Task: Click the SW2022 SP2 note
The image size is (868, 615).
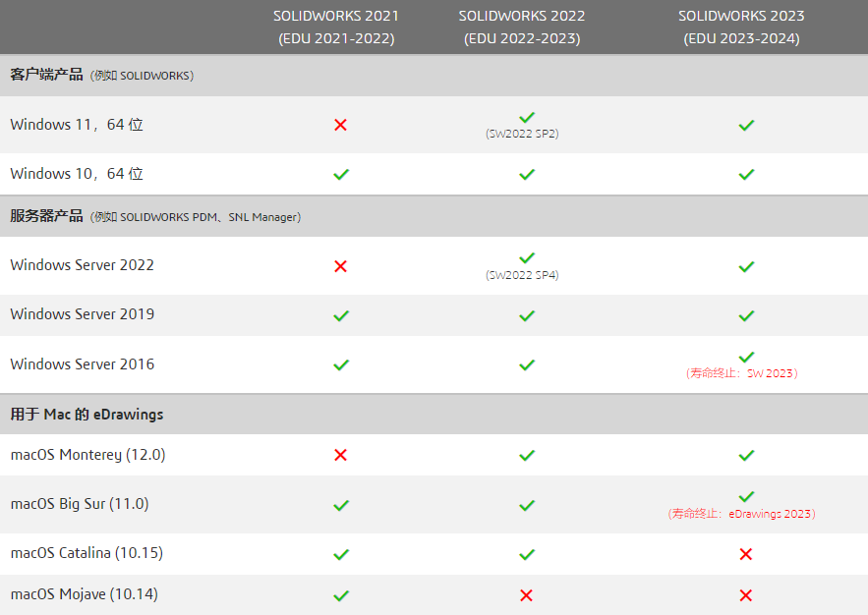Action: [x=522, y=134]
